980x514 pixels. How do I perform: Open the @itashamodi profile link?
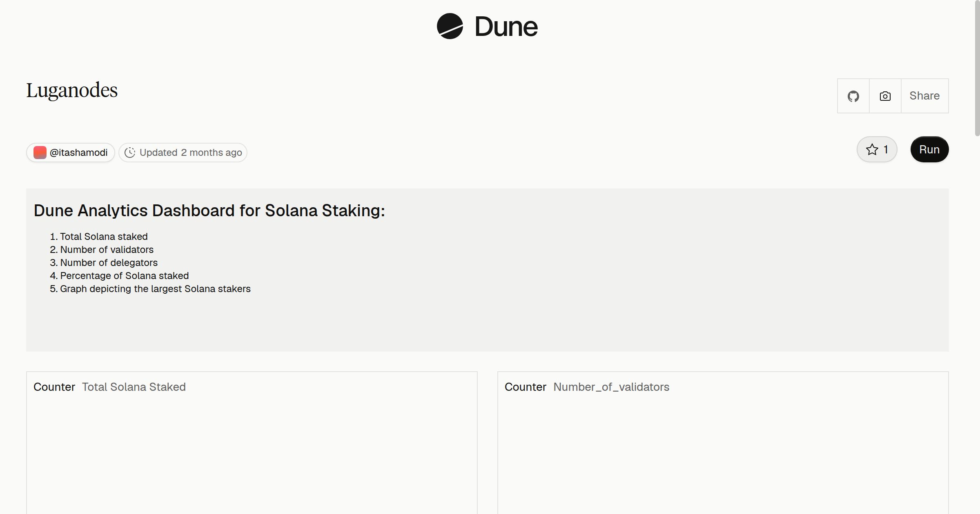(71, 153)
